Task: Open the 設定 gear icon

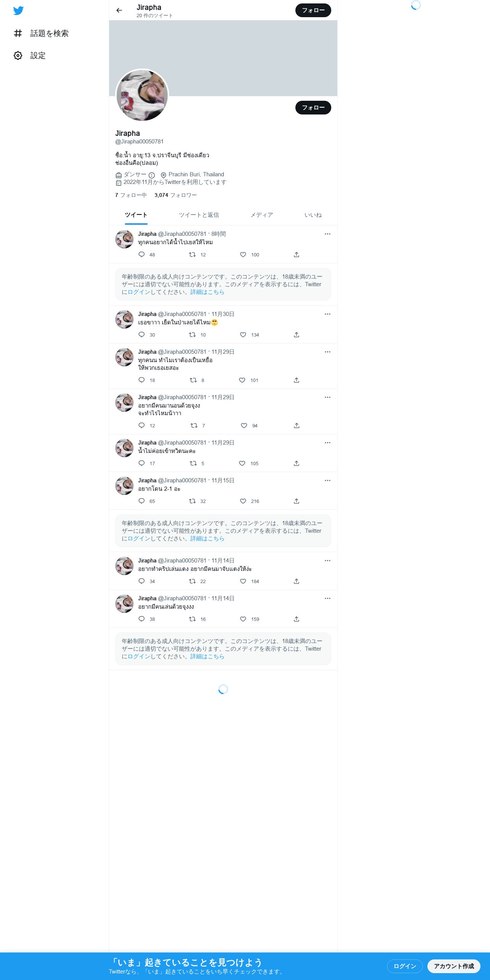Action: 18,55
